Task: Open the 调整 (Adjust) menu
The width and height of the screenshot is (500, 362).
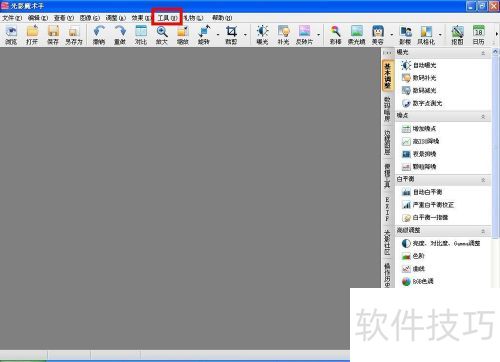Action: click(116, 18)
